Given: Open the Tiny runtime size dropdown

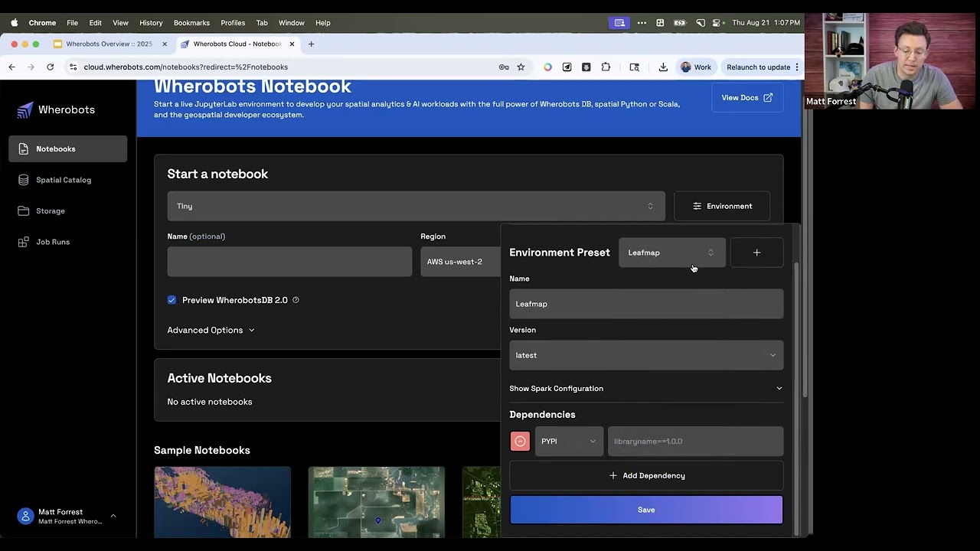Looking at the screenshot, I should tap(416, 207).
